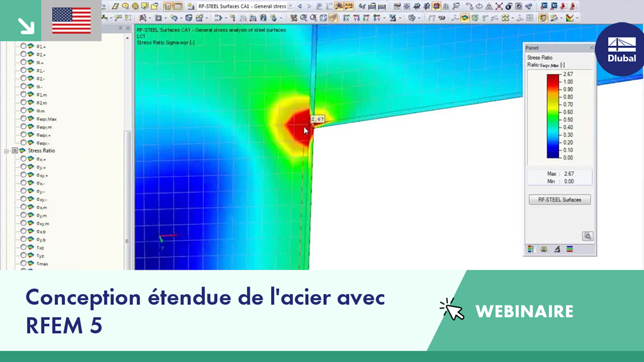The height and width of the screenshot is (362, 644).
Task: Click the 'Stress Ratio' tree label
Action: click(41, 151)
